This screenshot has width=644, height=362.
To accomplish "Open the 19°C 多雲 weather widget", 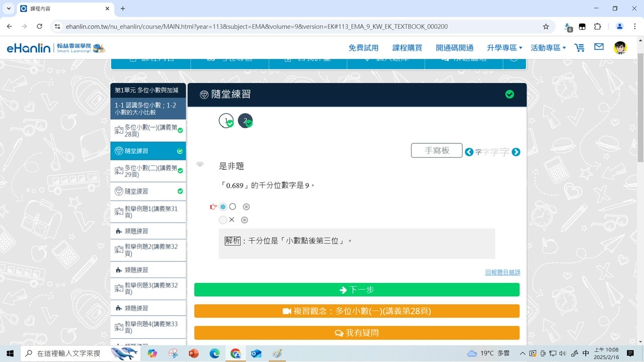I will pyautogui.click(x=488, y=353).
